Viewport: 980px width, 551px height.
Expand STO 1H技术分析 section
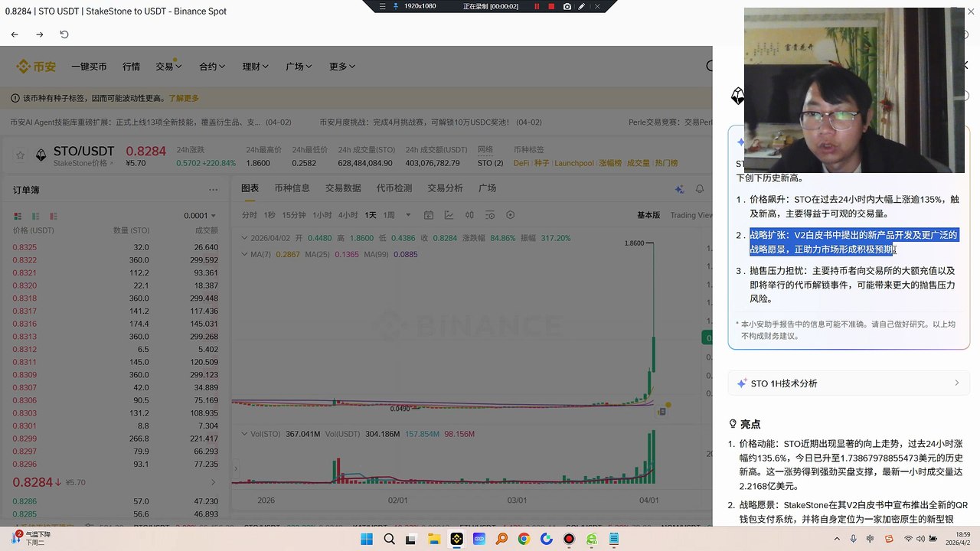849,383
